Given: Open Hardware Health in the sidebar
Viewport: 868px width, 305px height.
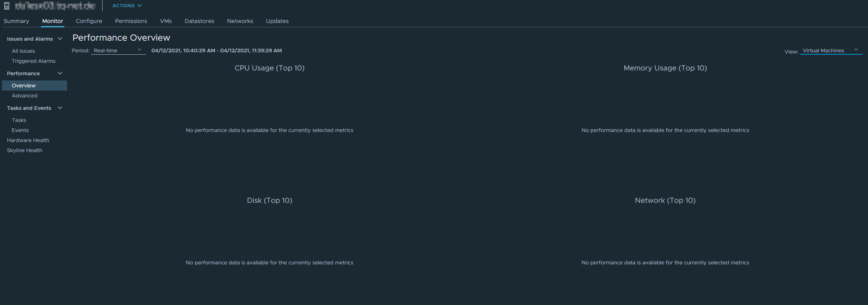Looking at the screenshot, I should click(x=28, y=140).
